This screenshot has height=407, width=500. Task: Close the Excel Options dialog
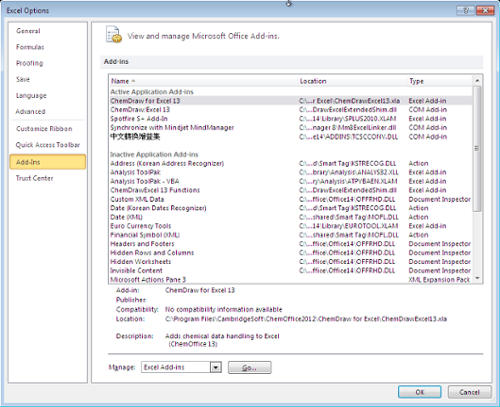(x=485, y=10)
